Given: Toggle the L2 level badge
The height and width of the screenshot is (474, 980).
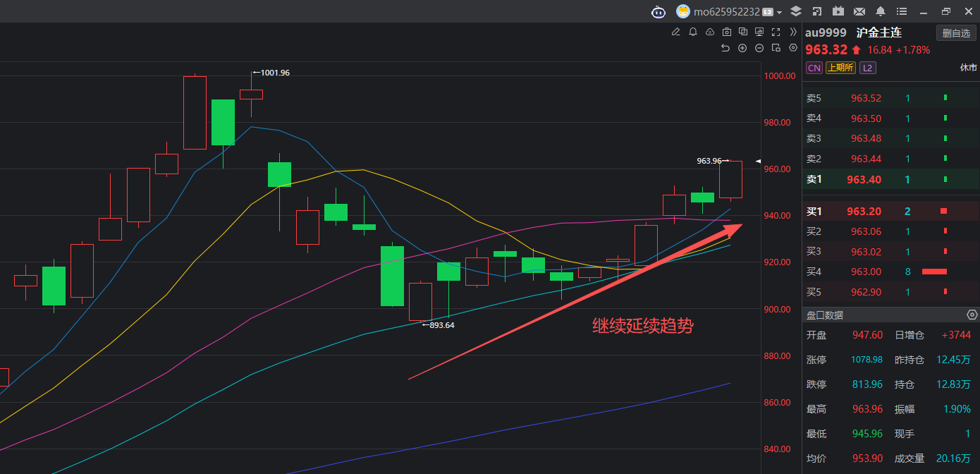Looking at the screenshot, I should [x=868, y=68].
